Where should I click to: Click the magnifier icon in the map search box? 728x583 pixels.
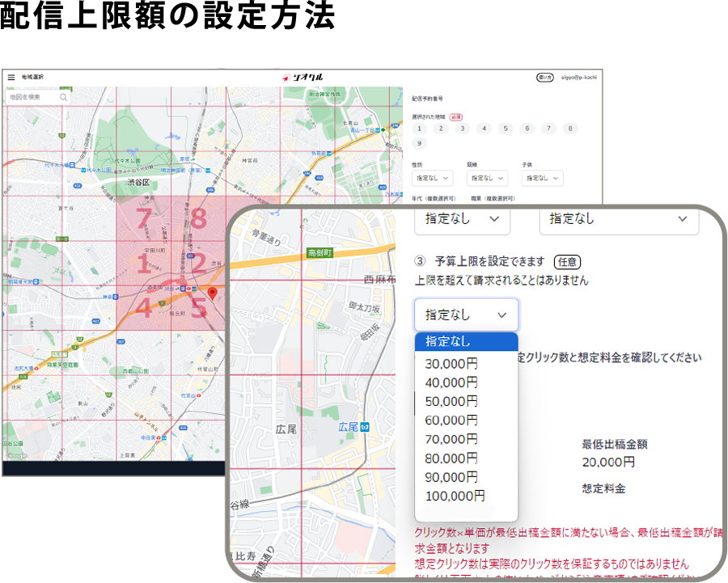pyautogui.click(x=63, y=97)
